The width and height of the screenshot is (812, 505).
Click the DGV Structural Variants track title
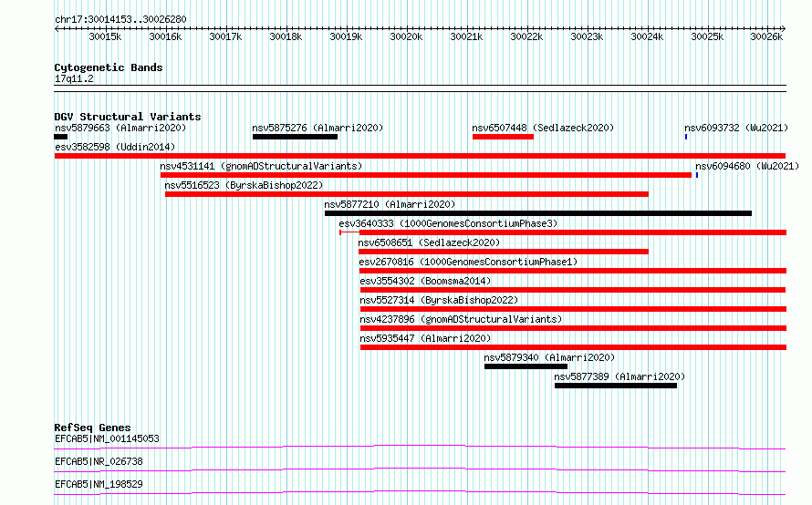[x=128, y=117]
